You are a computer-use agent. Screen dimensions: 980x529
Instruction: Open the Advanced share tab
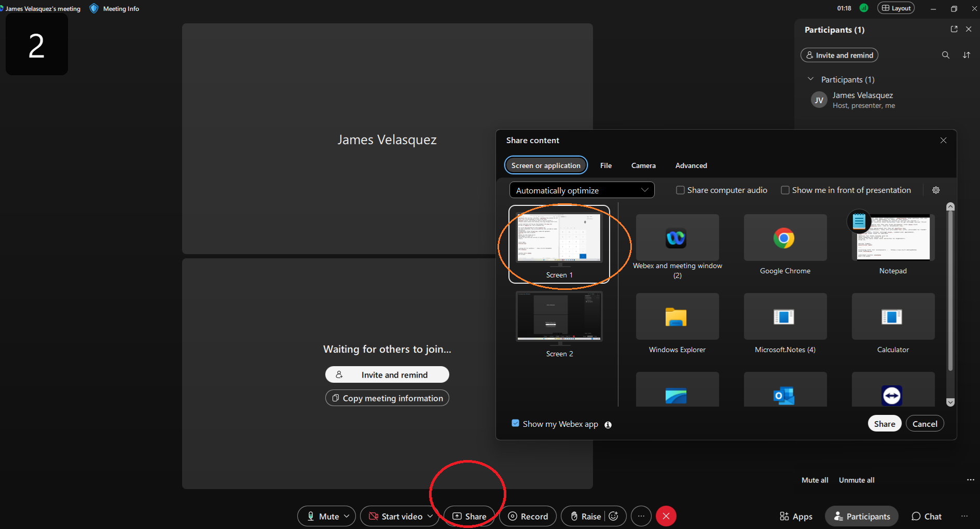(x=691, y=165)
